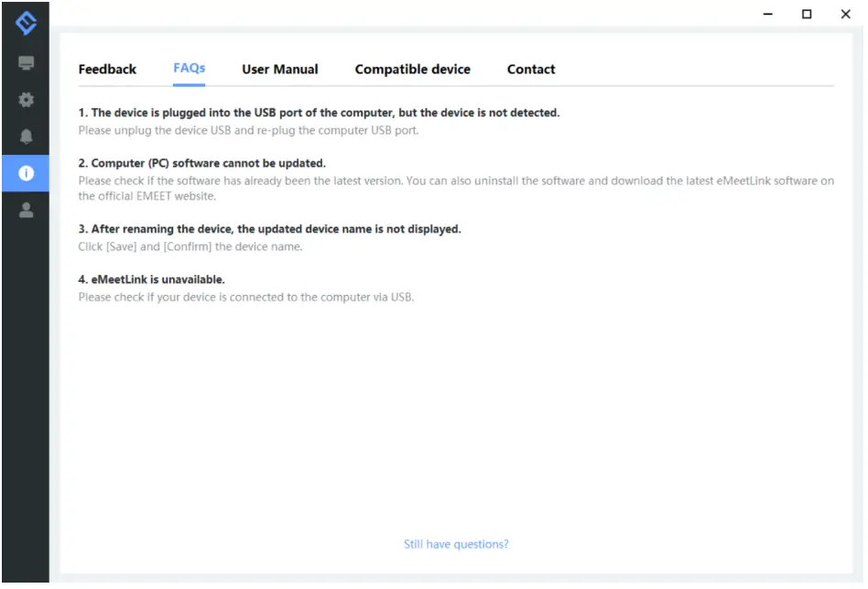Show notifications with the bell icon
The width and height of the screenshot is (868, 589).
[26, 136]
